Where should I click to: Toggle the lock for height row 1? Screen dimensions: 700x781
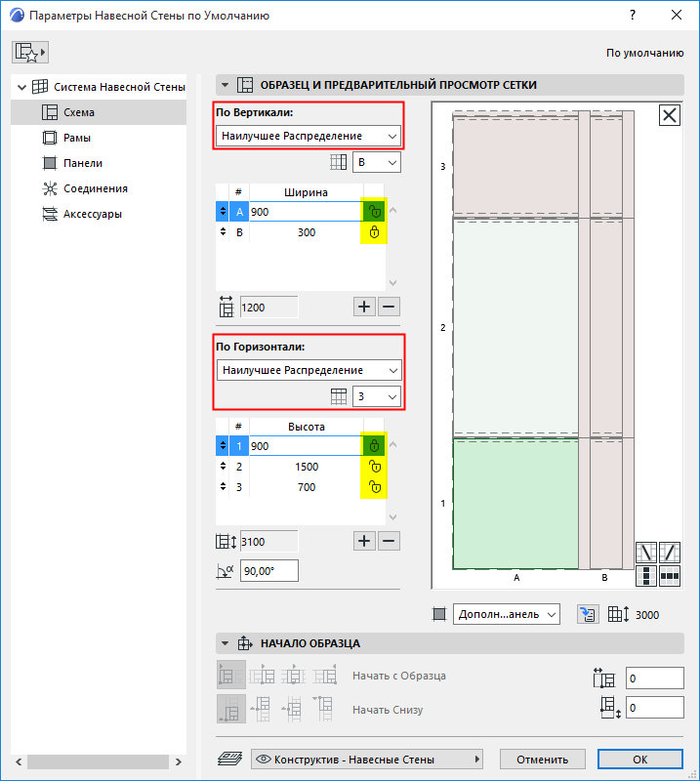374,446
